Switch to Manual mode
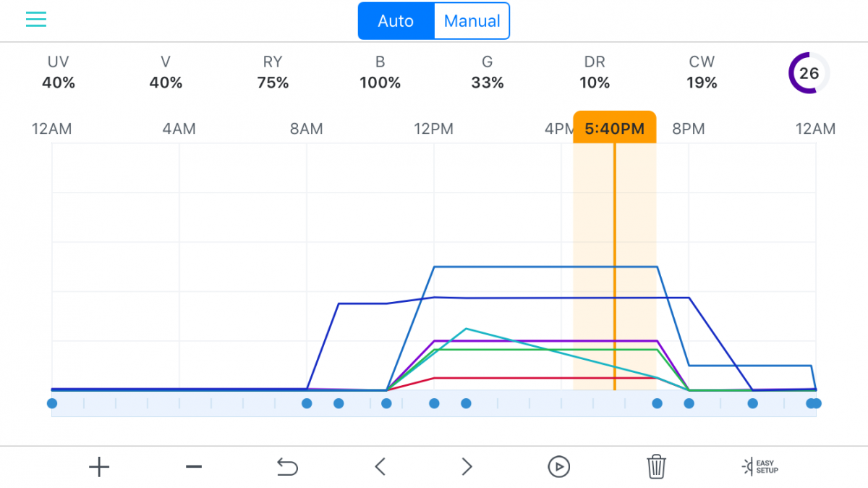The height and width of the screenshot is (488, 868). 472,21
